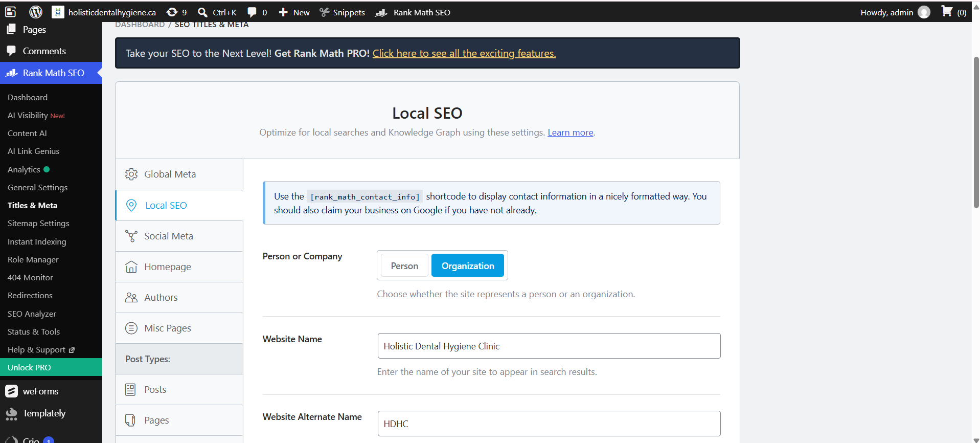Switch to the Social Meta tab
Screen dimensions: 980x443
pos(179,236)
